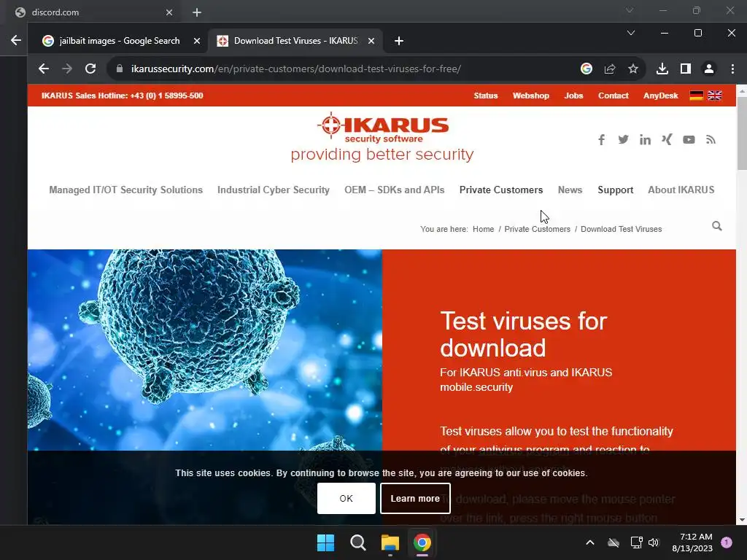This screenshot has width=747, height=560.
Task: Go to Private Customers breadcrumb
Action: point(537,229)
